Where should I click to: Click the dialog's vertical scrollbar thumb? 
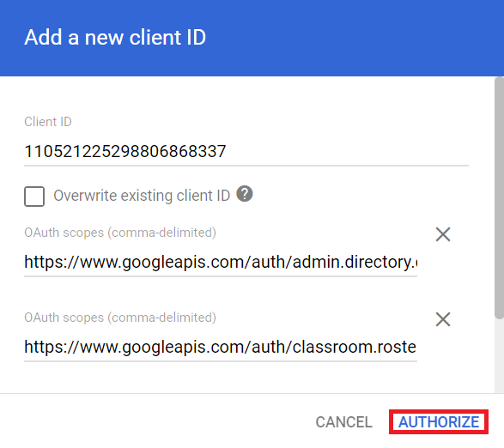point(499,197)
